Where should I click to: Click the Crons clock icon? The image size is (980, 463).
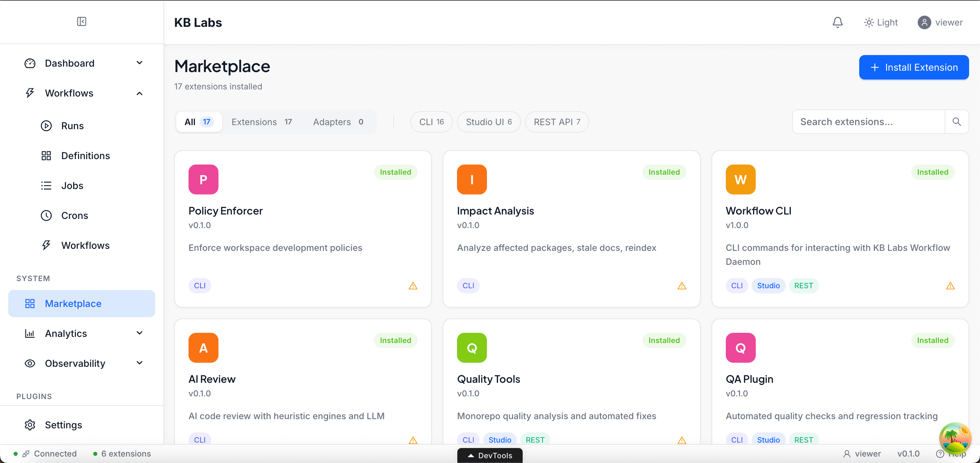click(x=46, y=216)
